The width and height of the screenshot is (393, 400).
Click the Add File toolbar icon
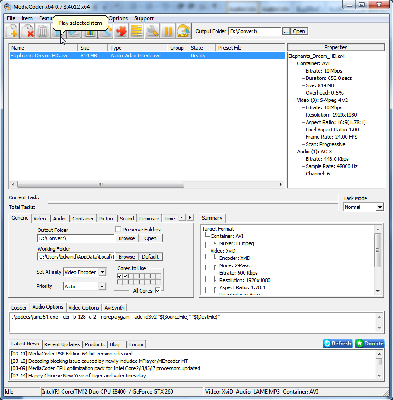[x=13, y=31]
